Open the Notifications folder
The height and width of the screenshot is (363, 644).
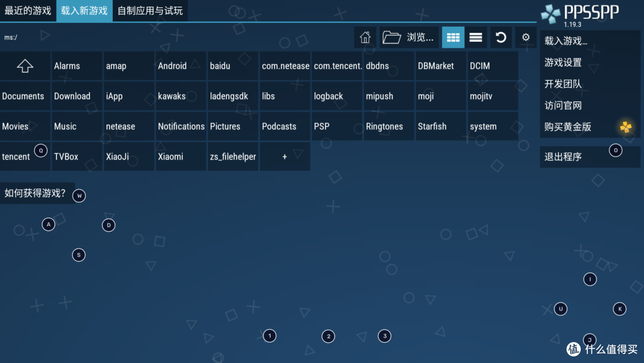[181, 126]
